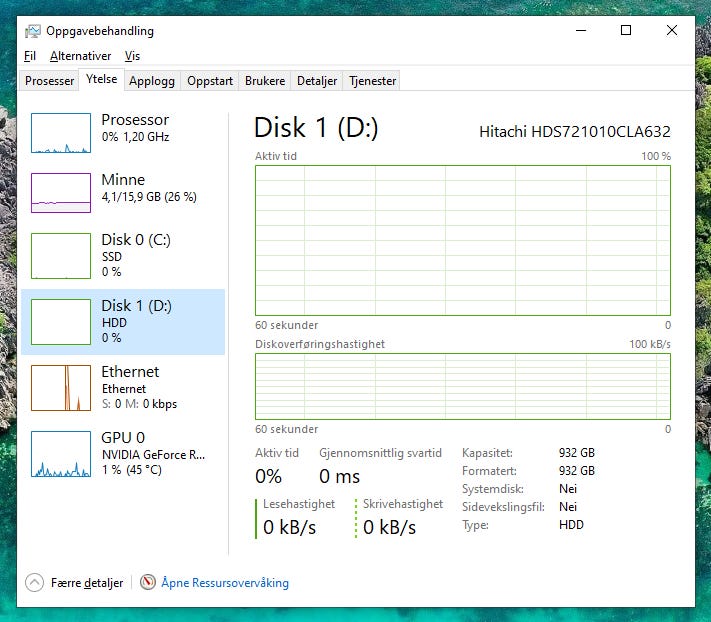Select the Minne memory usage thumbnail
This screenshot has width=711, height=622.
(x=61, y=193)
